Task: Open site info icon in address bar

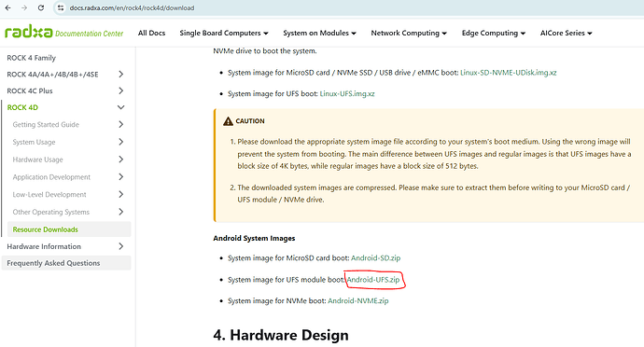Action: [x=61, y=7]
